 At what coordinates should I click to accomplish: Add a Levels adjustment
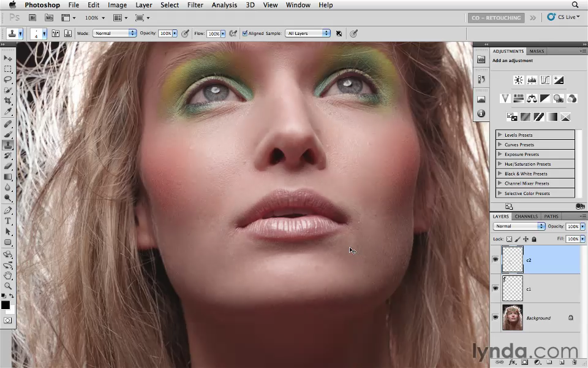click(532, 80)
